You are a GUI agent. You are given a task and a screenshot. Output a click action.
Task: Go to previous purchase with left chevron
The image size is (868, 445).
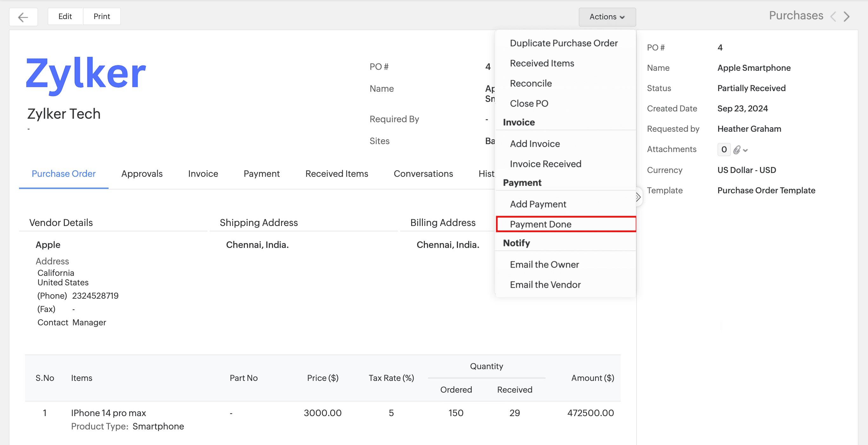point(833,17)
